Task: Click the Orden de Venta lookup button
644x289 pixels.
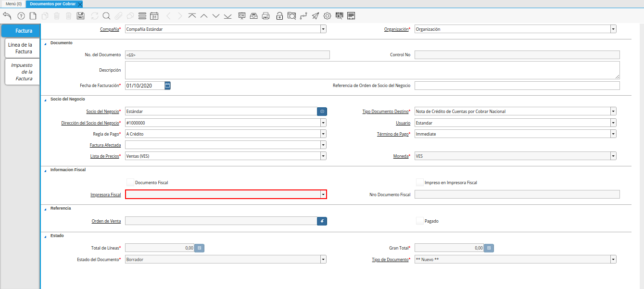Action: pos(322,221)
